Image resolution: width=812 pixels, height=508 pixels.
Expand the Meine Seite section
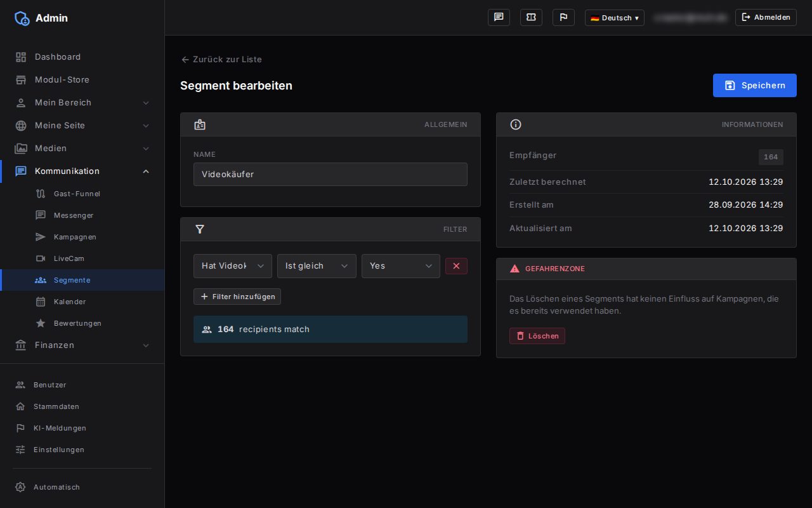click(82, 125)
